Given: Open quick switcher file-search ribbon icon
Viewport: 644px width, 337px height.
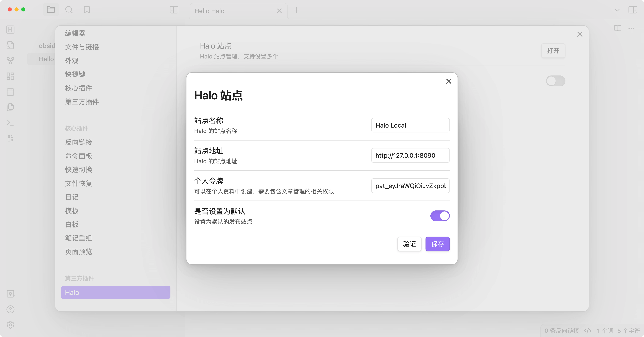Looking at the screenshot, I should [x=10, y=45].
